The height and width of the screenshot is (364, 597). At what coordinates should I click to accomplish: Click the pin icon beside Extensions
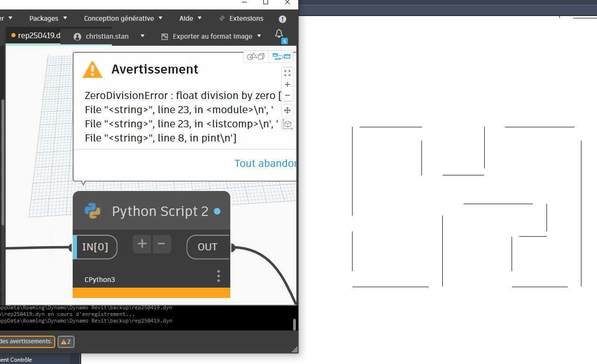[222, 18]
